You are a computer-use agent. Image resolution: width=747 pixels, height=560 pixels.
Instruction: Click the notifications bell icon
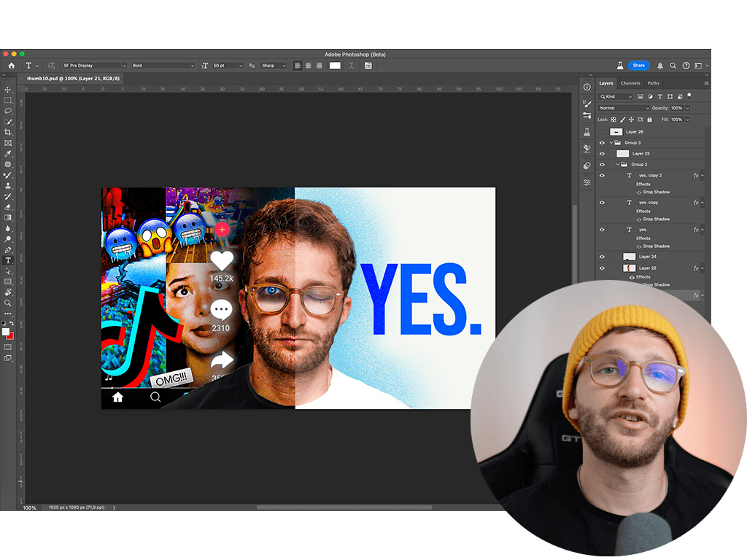click(x=660, y=66)
